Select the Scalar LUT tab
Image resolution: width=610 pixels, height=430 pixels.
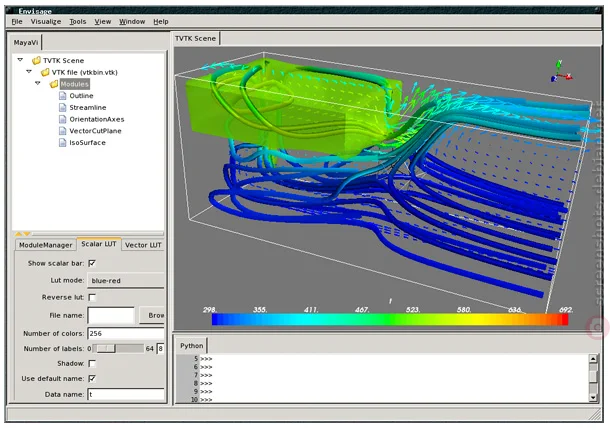pyautogui.click(x=99, y=244)
